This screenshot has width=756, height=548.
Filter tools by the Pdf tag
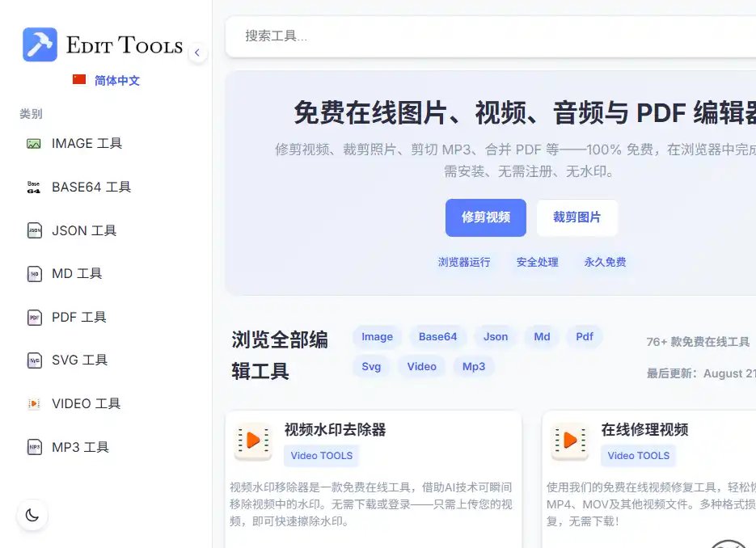coord(585,337)
